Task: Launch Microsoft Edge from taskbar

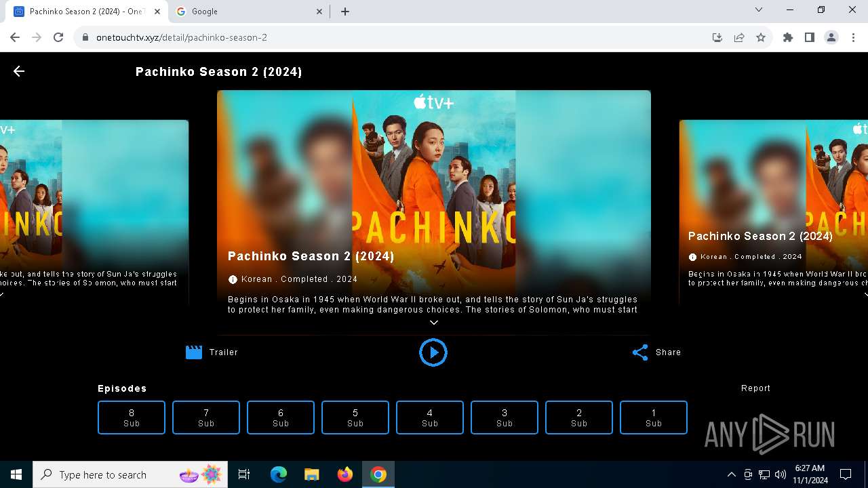Action: 279,474
